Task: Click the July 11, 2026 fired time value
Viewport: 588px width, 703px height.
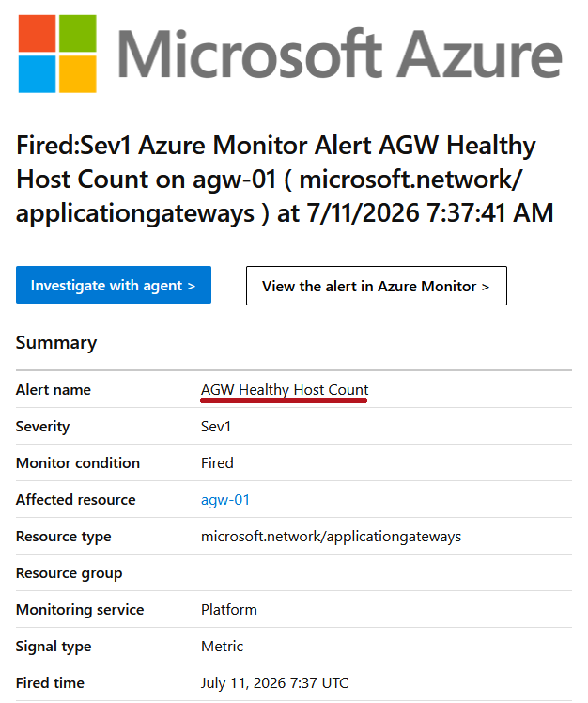Action: 274,683
